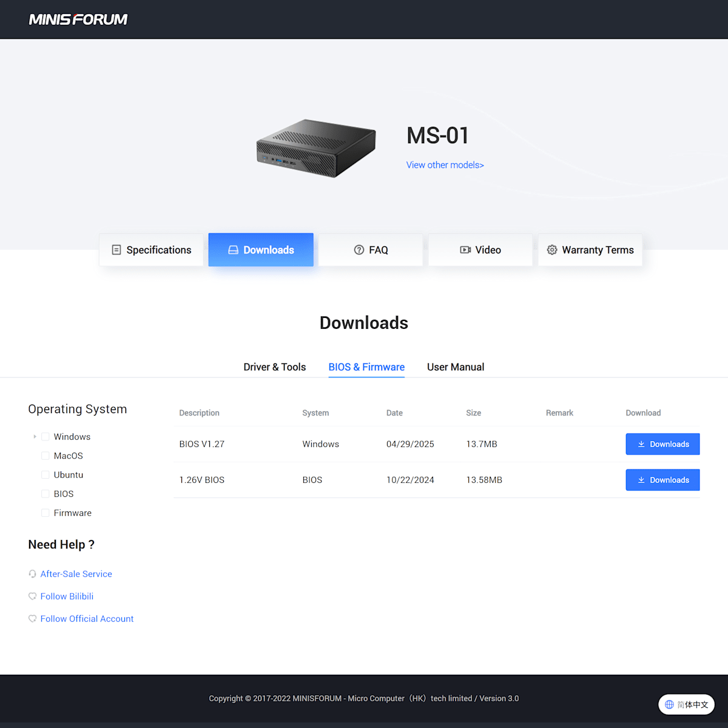Screen dimensions: 728x728
Task: Open Follow Official Account link
Action: (x=87, y=619)
